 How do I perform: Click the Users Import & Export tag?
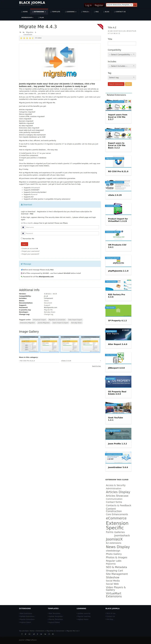pos(60,323)
